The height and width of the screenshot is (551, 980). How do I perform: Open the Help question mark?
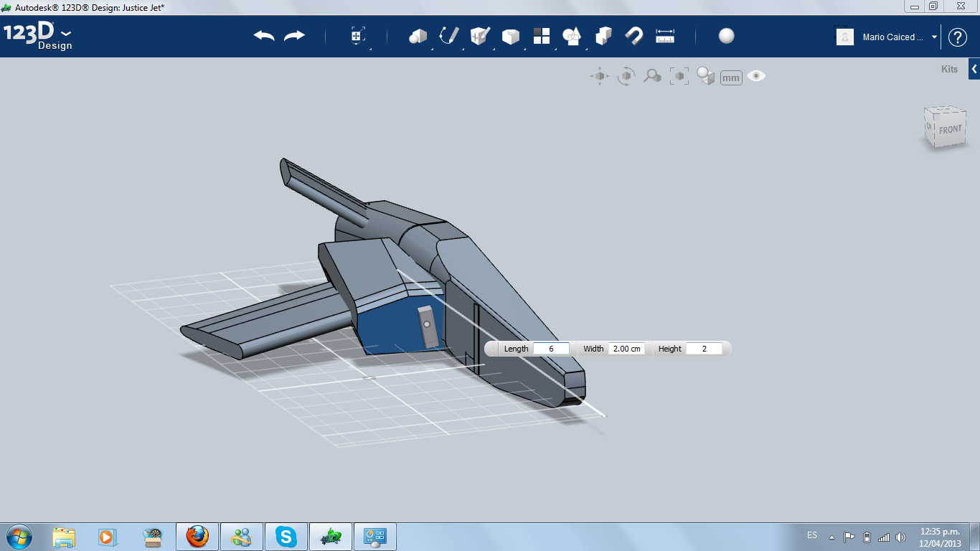[x=958, y=37]
